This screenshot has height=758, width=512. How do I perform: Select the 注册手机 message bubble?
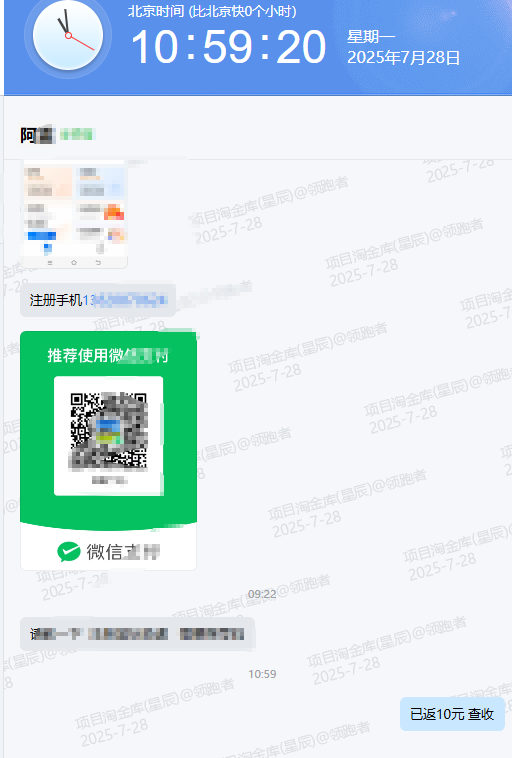tap(98, 300)
